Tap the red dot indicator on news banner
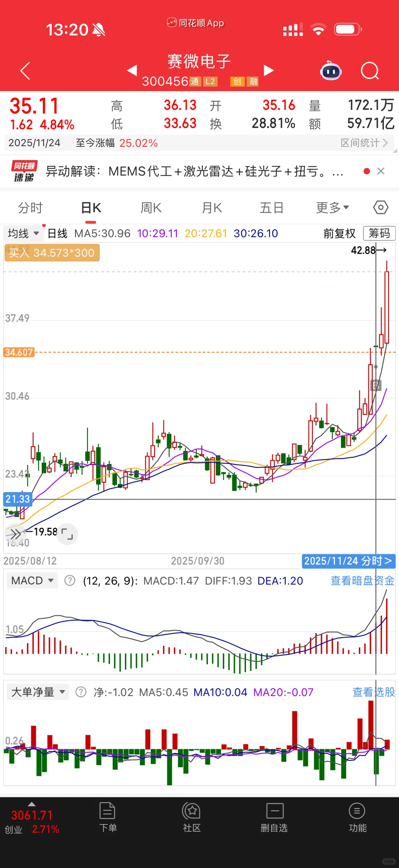 [x=366, y=171]
